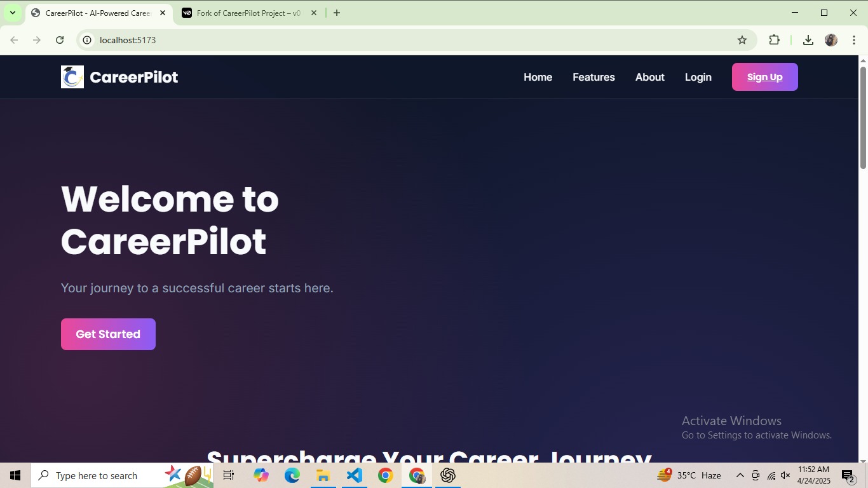
Task: Reload the localhost page
Action: pyautogui.click(x=60, y=40)
